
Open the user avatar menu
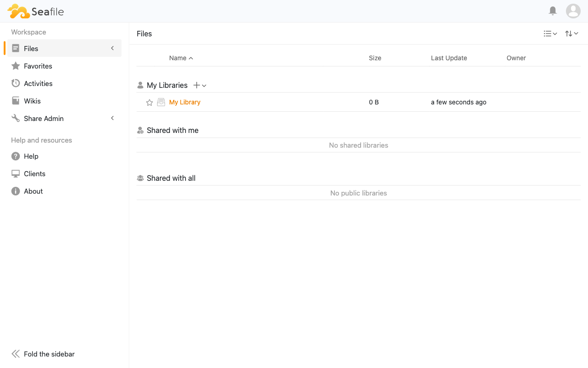573,11
